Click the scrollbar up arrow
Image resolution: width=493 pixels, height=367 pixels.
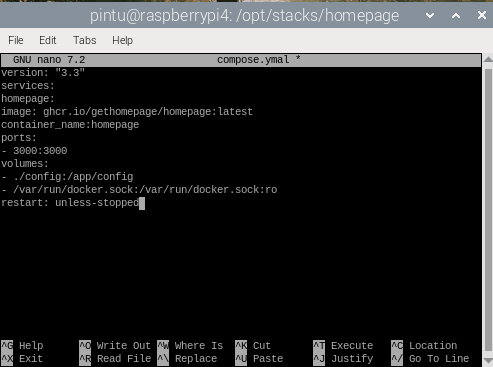(488, 59)
